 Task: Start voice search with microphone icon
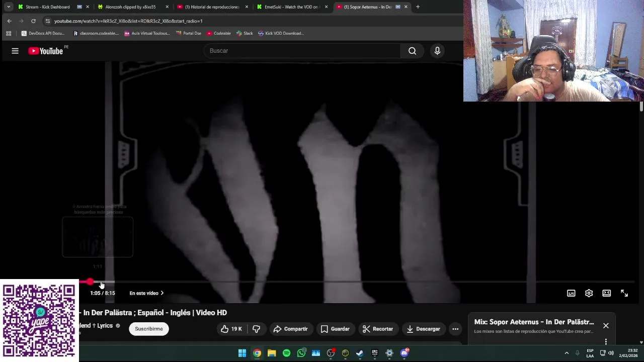pos(437,51)
